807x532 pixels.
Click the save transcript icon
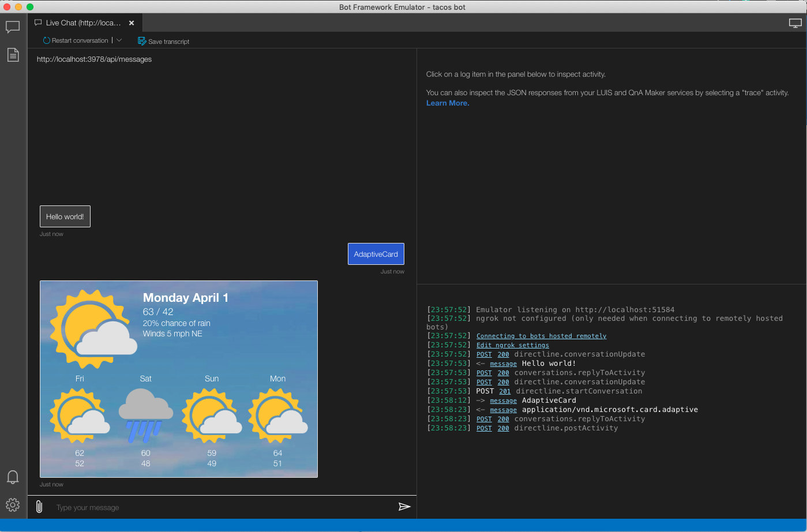click(x=142, y=41)
